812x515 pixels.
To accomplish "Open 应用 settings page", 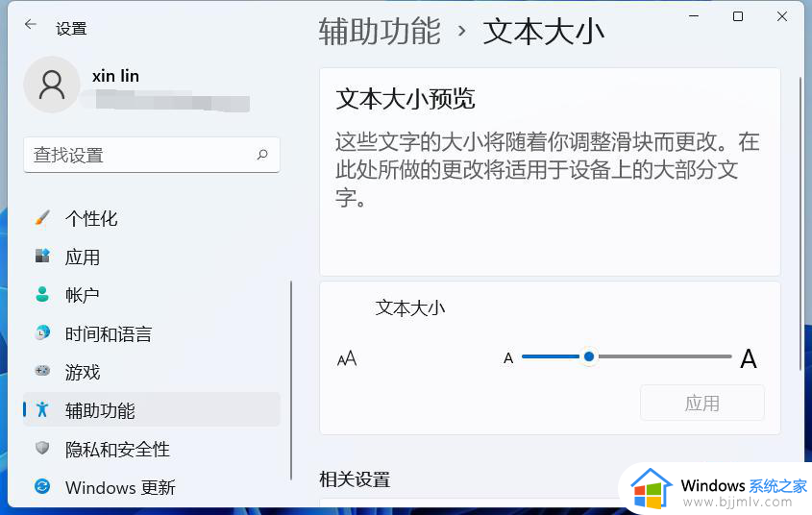I will click(152, 257).
